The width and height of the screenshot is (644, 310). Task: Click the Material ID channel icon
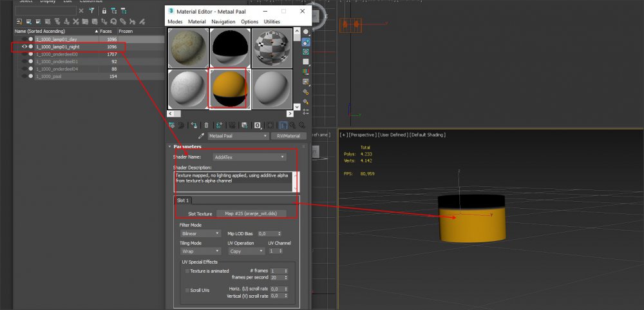coord(258,125)
